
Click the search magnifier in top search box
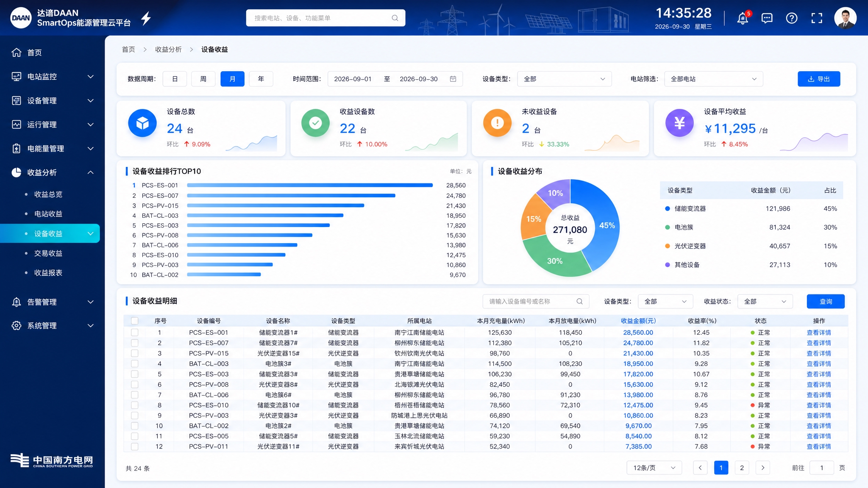[x=395, y=18]
